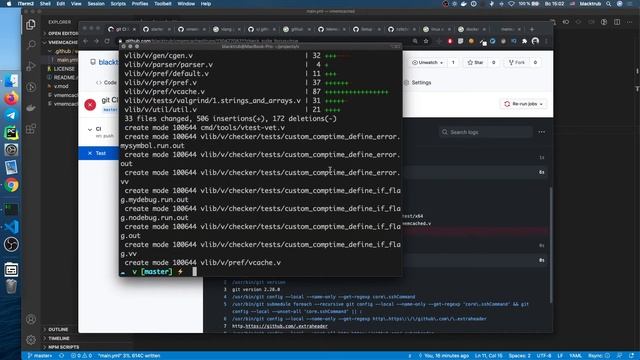Open the Accounts icon in VS Code

coord(31,319)
